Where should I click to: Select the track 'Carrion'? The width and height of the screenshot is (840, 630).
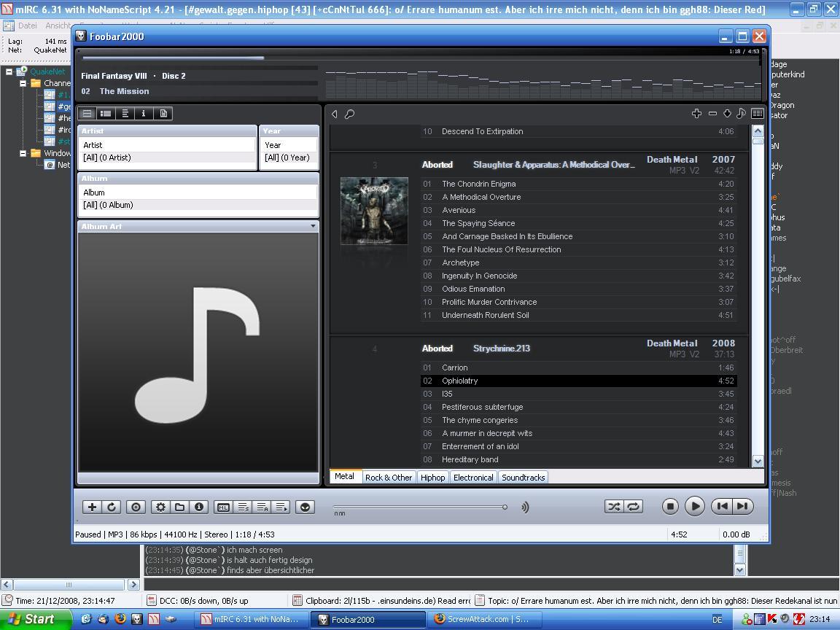click(x=578, y=367)
